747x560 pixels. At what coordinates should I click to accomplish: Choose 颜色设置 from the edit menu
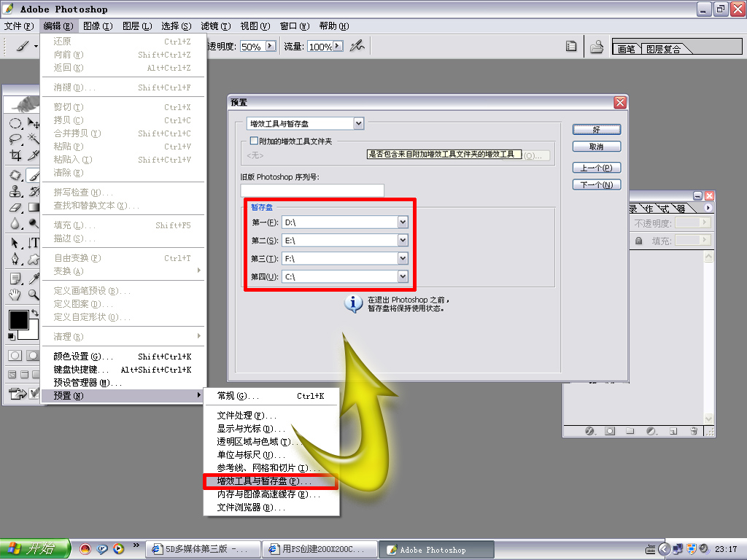coord(123,356)
